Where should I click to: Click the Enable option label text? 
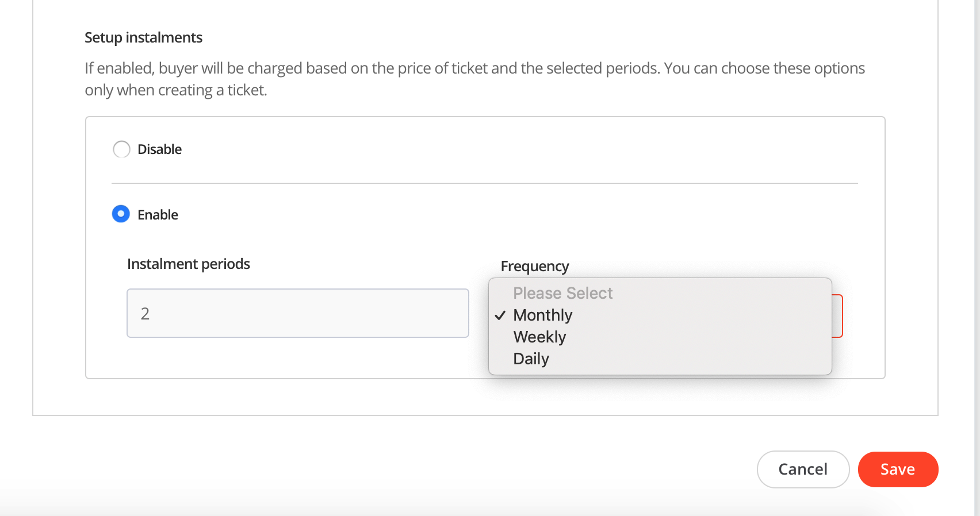(158, 215)
